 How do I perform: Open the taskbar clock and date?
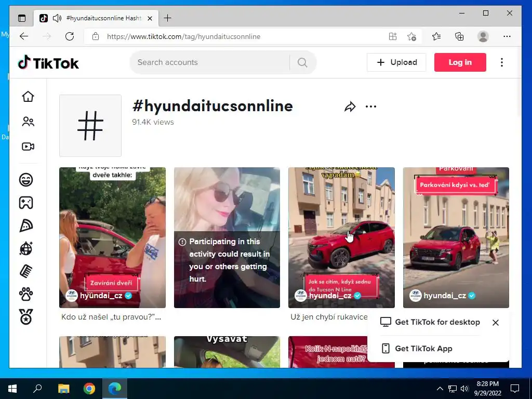[x=487, y=389]
